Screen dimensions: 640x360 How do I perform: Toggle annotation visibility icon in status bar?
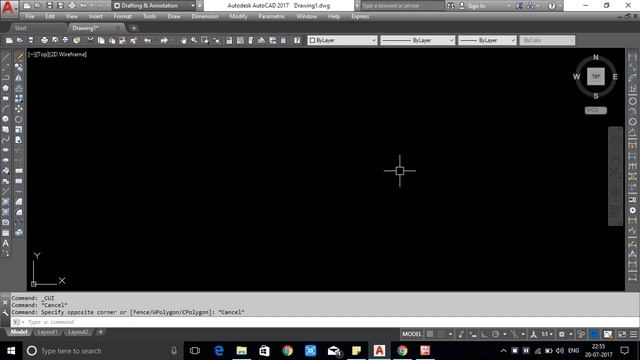[533, 334]
